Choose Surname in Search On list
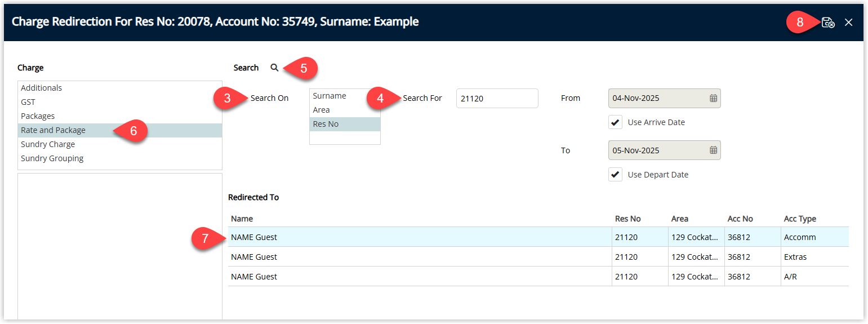868x324 pixels. [x=345, y=96]
